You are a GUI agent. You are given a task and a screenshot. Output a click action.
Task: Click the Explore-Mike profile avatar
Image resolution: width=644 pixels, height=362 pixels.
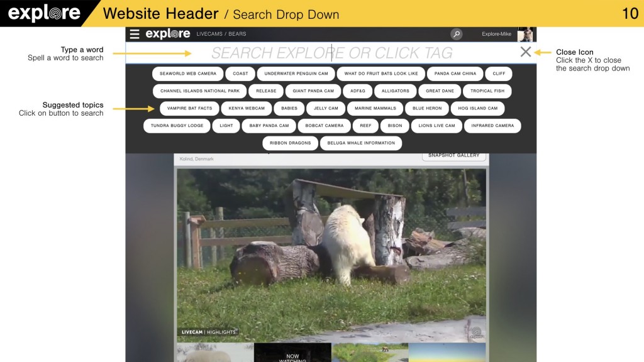(525, 34)
